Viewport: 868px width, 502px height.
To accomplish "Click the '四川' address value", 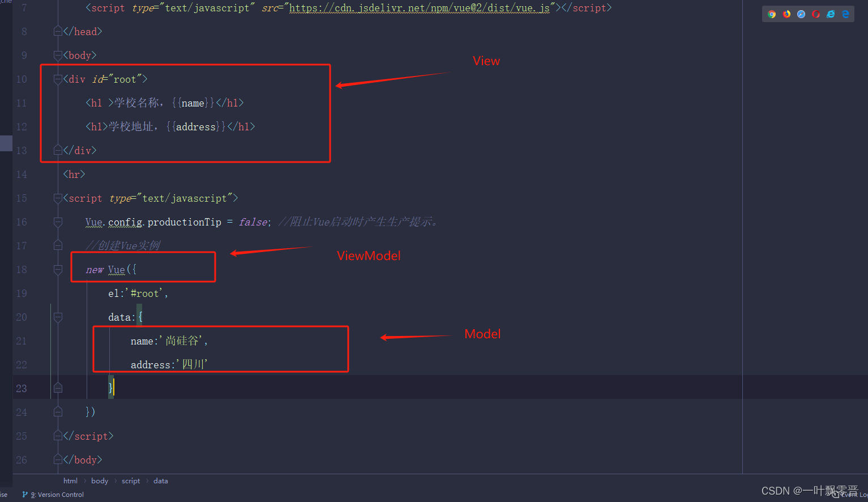I will (192, 365).
